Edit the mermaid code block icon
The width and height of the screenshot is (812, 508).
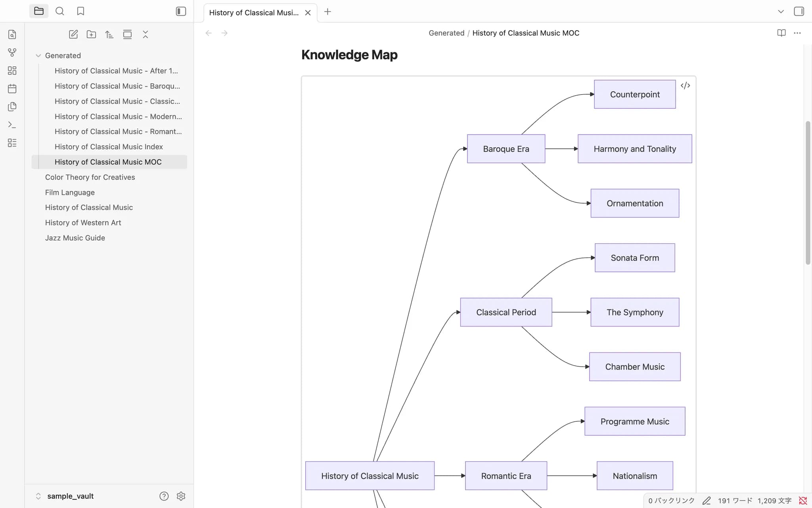click(685, 85)
